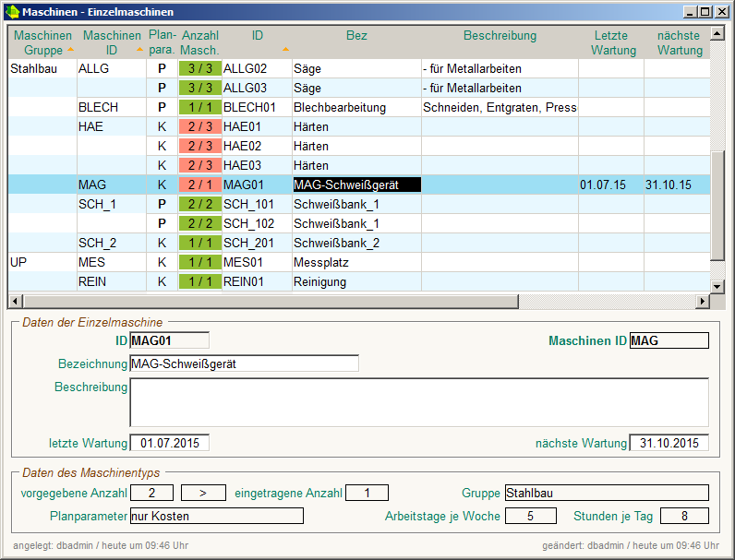
Task: Click the empty Beschreibung text area
Action: pos(419,402)
